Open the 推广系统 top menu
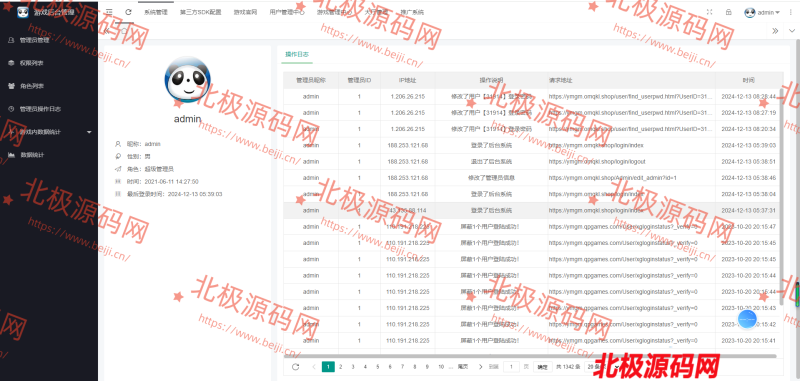Screen dimensions: 800x381 click(412, 12)
